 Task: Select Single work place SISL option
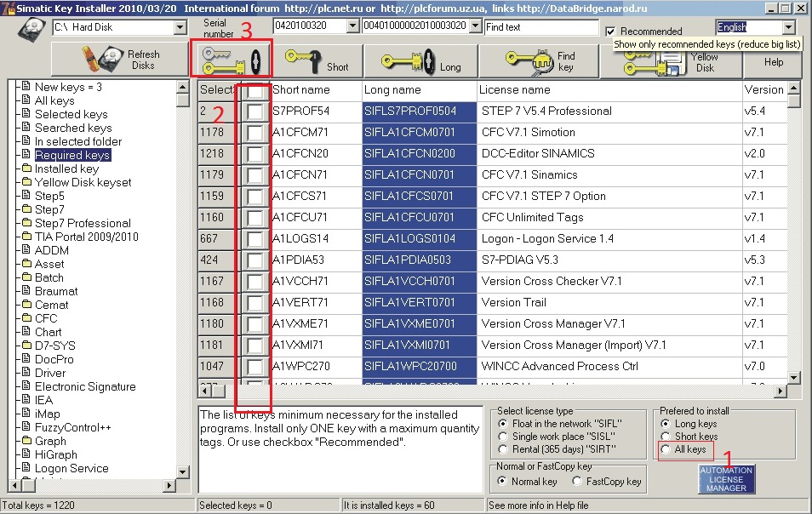(502, 437)
